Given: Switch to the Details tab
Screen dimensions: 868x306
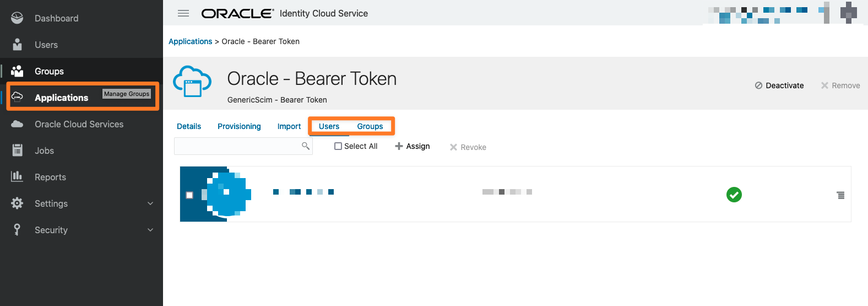Looking at the screenshot, I should pyautogui.click(x=189, y=126).
